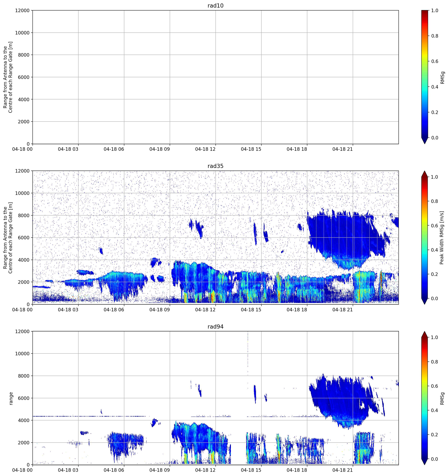
Task: Click the 0.0 tick on rad94 colorbar
Action: pyautogui.click(x=435, y=459)
